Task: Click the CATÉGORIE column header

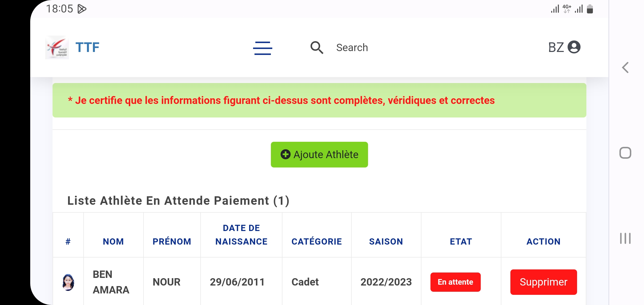Action: pos(317,241)
